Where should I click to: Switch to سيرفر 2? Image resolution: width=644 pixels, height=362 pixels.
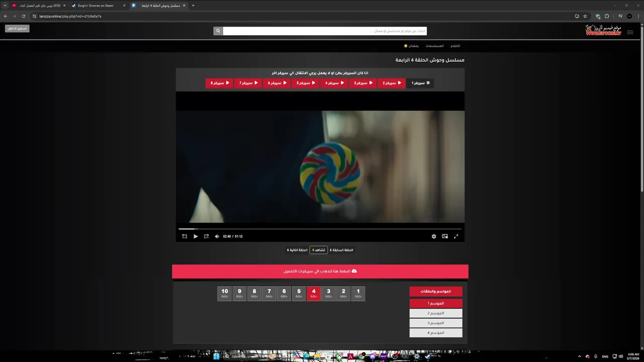391,83
